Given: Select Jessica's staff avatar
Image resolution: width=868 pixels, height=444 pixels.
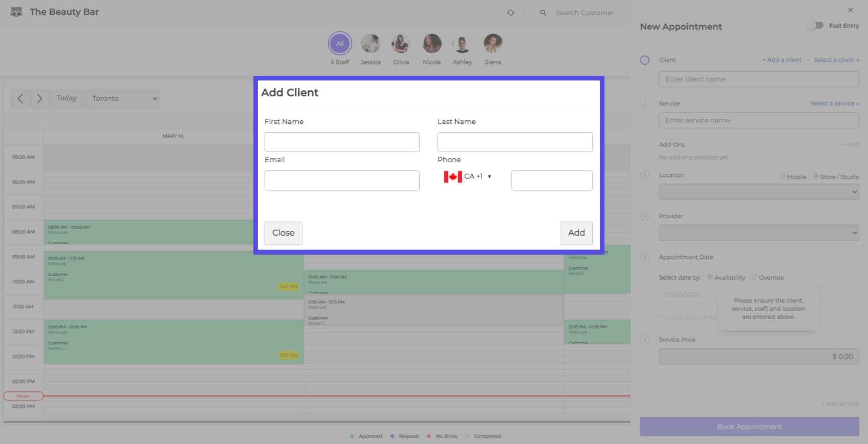Looking at the screenshot, I should pos(370,44).
